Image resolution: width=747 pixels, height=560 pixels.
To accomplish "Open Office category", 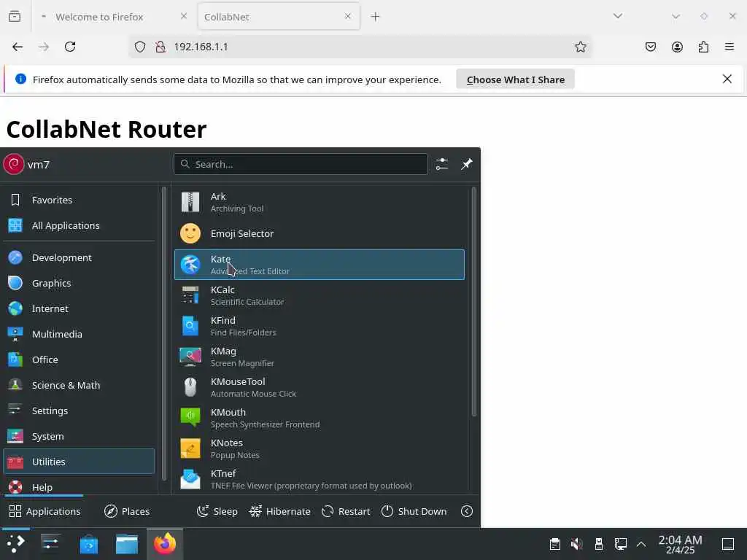I will (79, 359).
